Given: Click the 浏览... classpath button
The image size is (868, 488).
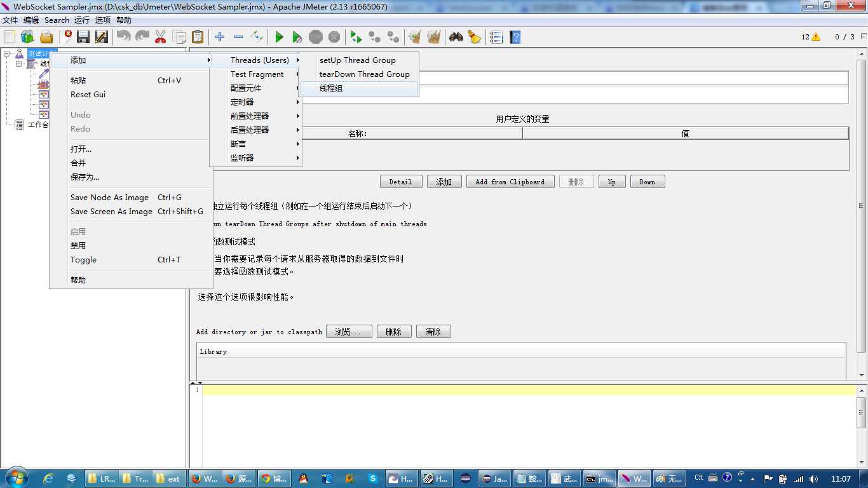Looking at the screenshot, I should click(x=349, y=332).
